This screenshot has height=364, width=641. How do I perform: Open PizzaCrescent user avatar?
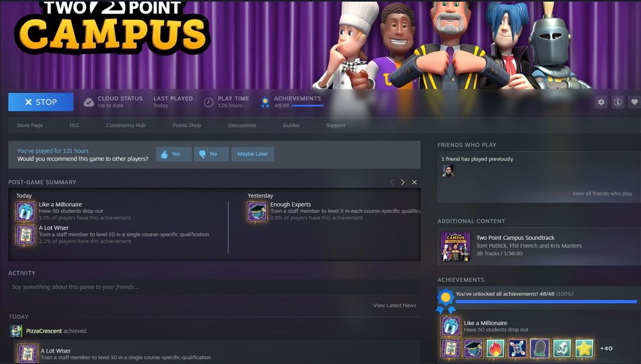click(x=16, y=331)
